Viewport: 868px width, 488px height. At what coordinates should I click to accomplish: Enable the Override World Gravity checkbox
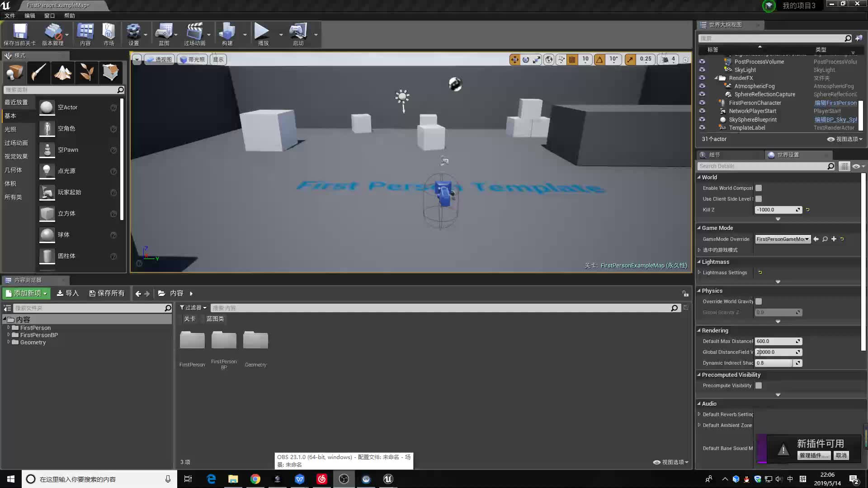click(759, 301)
